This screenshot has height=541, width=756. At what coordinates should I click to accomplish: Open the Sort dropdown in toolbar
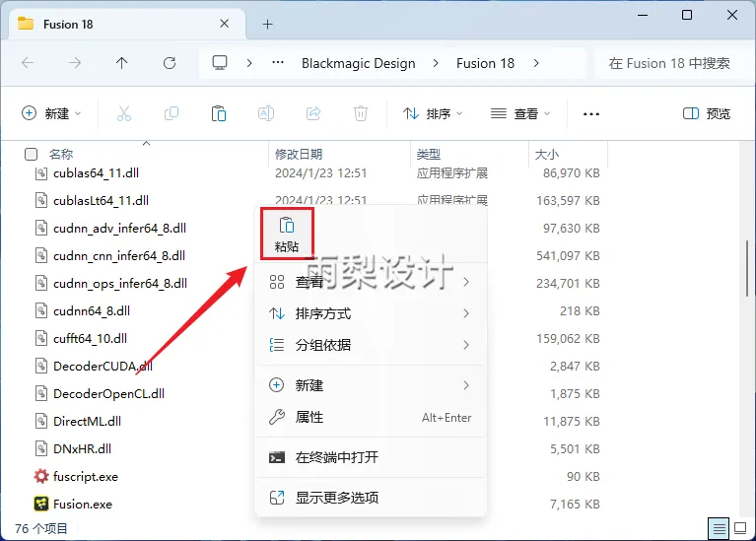tap(433, 113)
